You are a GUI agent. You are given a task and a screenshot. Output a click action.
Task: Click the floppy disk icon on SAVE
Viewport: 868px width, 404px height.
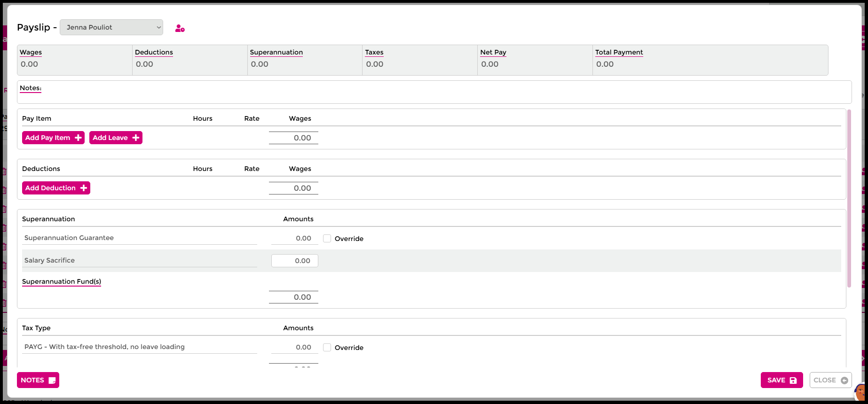pyautogui.click(x=793, y=381)
